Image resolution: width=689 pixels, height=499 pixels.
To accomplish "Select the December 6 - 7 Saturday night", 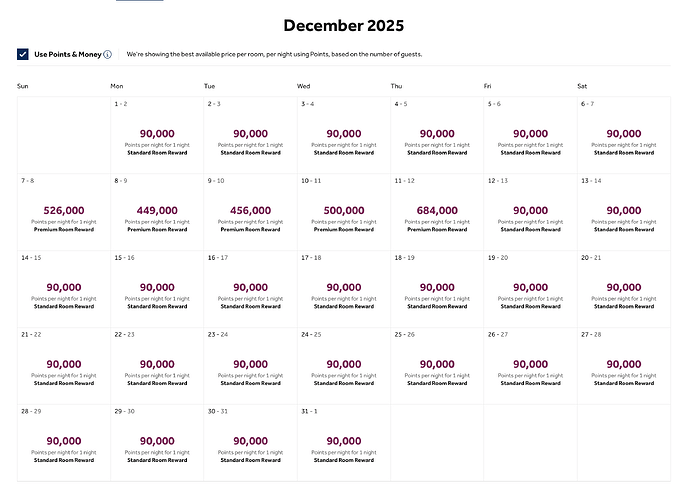I will click(x=624, y=135).
